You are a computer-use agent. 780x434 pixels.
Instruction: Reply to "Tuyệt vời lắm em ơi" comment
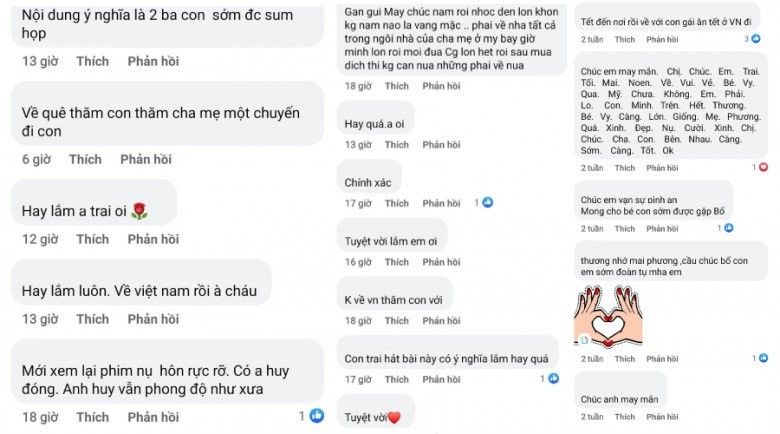pos(441,262)
